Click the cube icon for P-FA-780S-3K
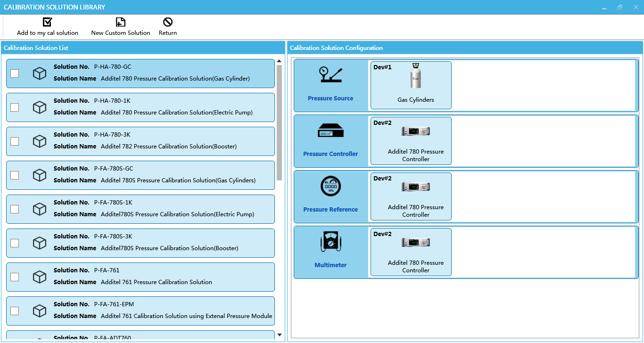 pyautogui.click(x=40, y=243)
